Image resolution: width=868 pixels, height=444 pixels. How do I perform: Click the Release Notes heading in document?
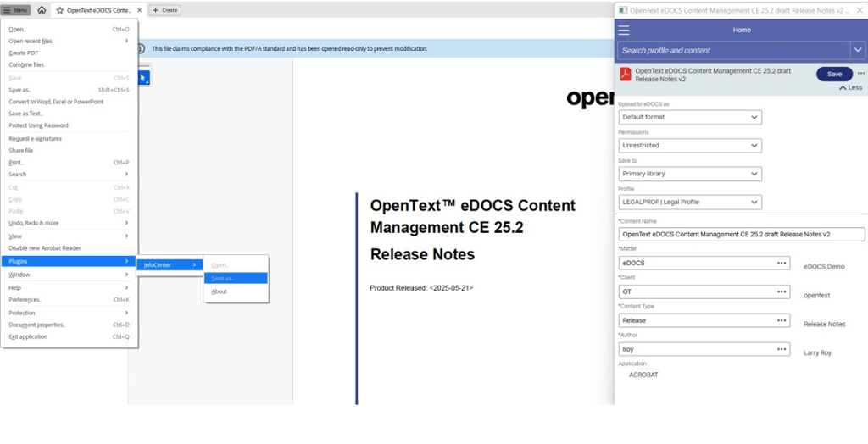tap(422, 255)
